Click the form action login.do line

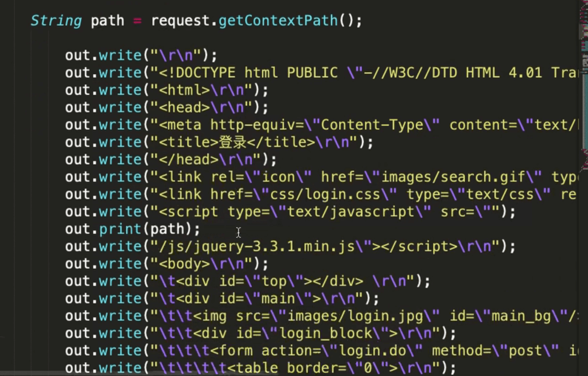(x=322, y=351)
